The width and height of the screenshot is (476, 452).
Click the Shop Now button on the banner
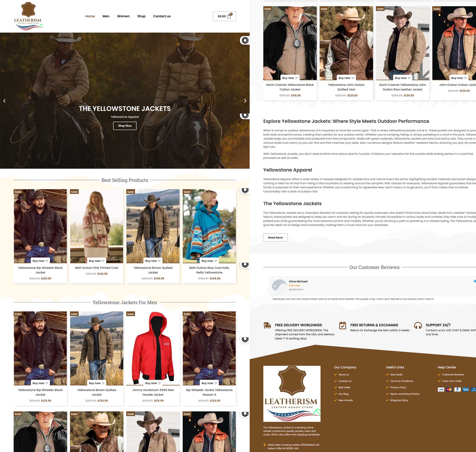click(x=125, y=126)
